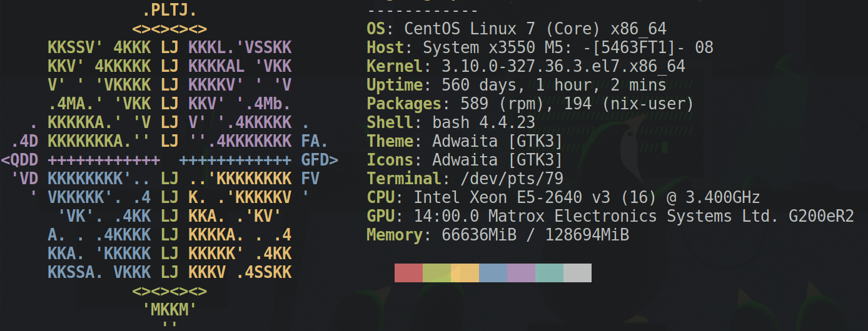868x331 pixels.
Task: Click the OS line reading CentOS Linux 7
Action: [x=517, y=29]
